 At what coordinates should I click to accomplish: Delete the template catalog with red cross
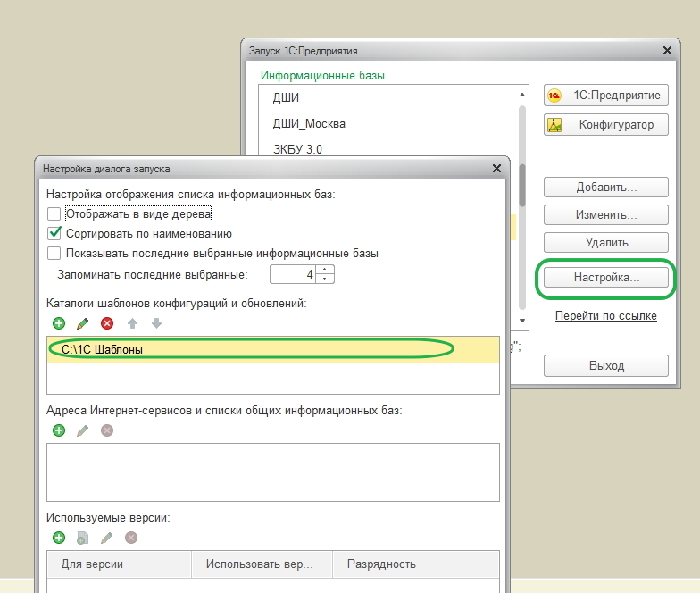107,323
